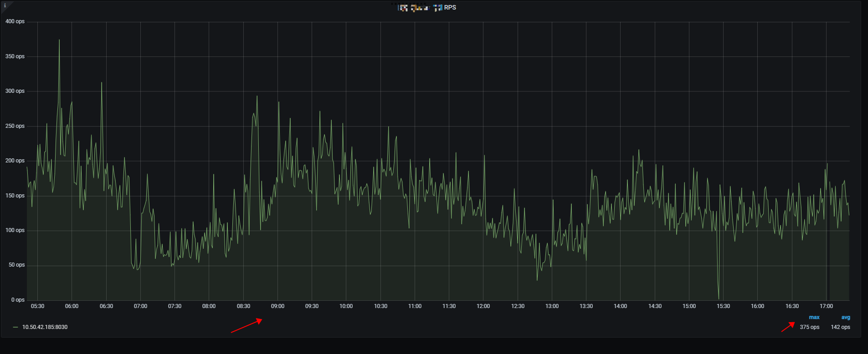The image size is (868, 354).
Task: Toggle series 10.50.42.185:8030 in legend
Action: (x=45, y=327)
